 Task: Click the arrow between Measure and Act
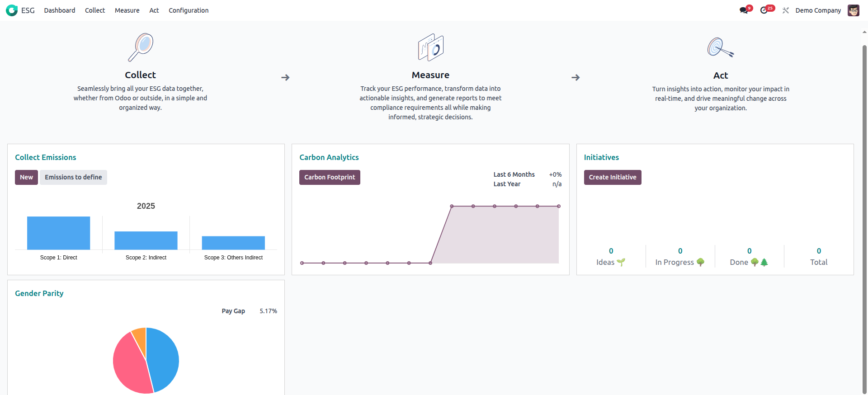[576, 78]
